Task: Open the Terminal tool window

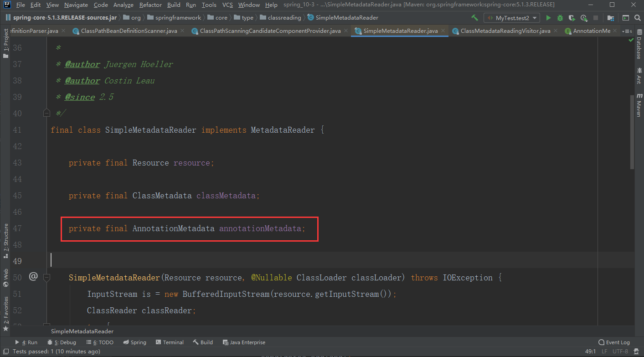Action: pos(170,342)
